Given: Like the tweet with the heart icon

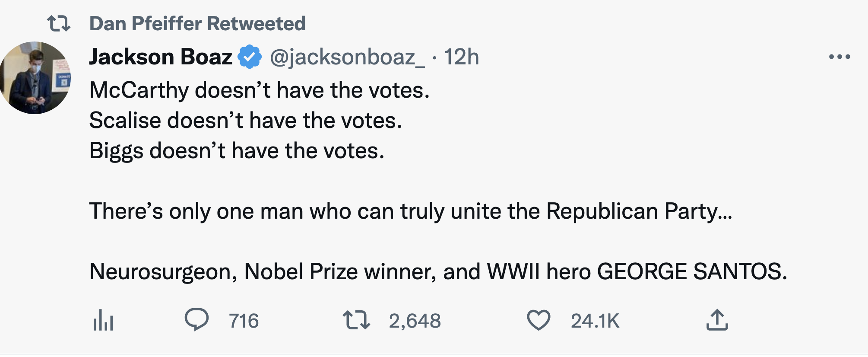Looking at the screenshot, I should coord(539,320).
